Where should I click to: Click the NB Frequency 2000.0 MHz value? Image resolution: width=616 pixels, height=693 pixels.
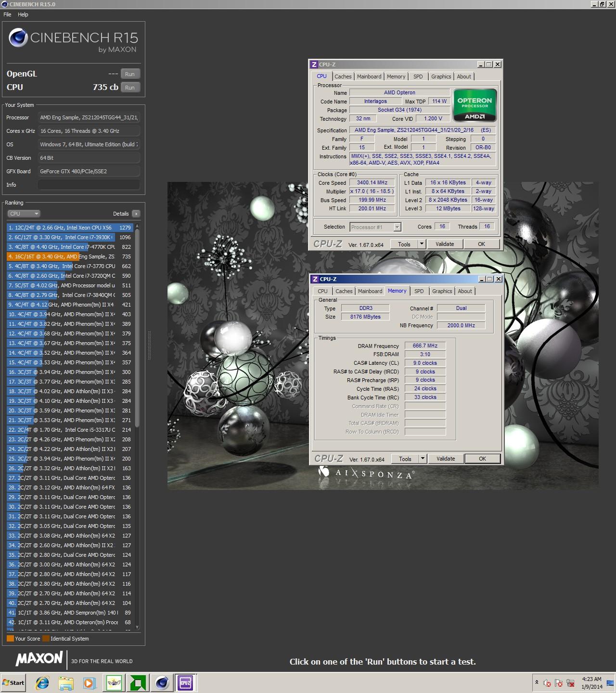(461, 325)
